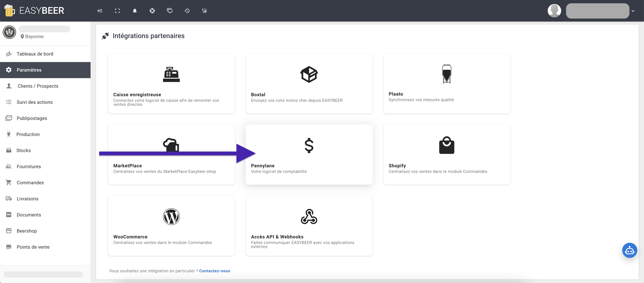Screen dimensions: 644x283
Task: Click the Plaato fermenter icon
Action: (x=447, y=74)
